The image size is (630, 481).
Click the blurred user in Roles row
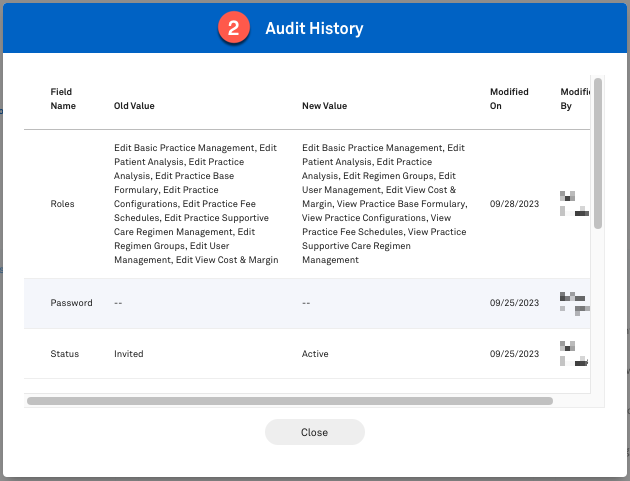click(x=573, y=204)
